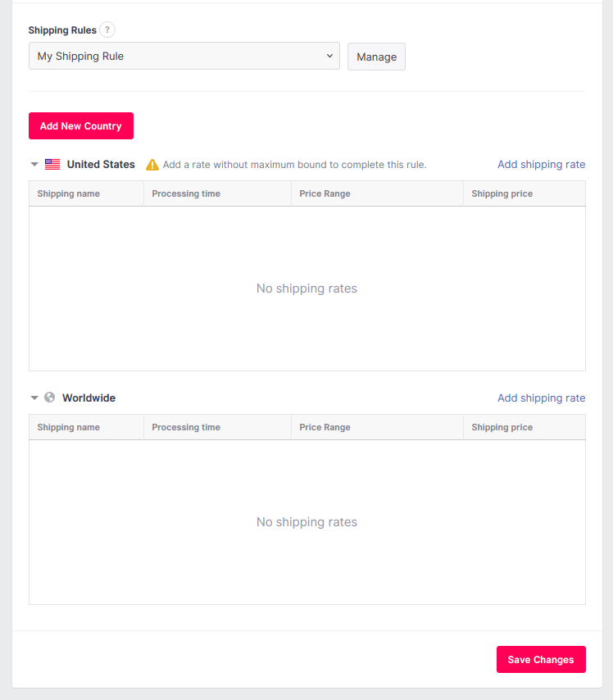613x700 pixels.
Task: Click Shipping price header in United States table
Action: [x=502, y=193]
